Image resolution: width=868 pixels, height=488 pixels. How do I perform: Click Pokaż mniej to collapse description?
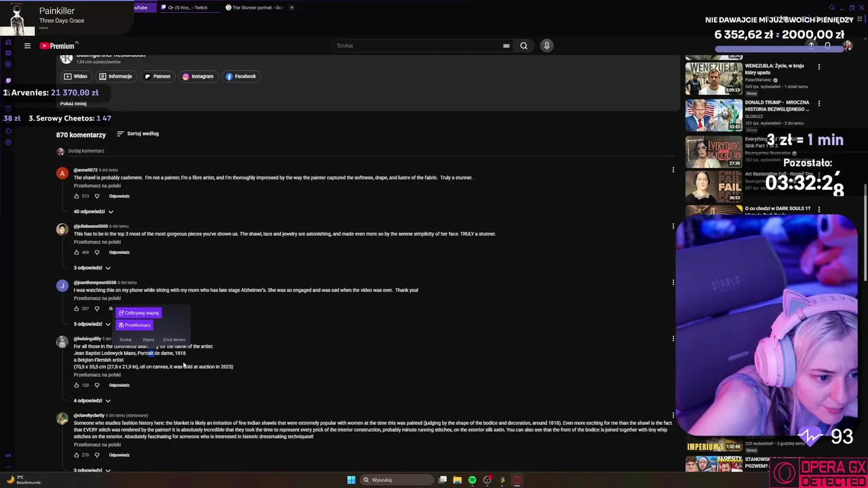(x=73, y=104)
